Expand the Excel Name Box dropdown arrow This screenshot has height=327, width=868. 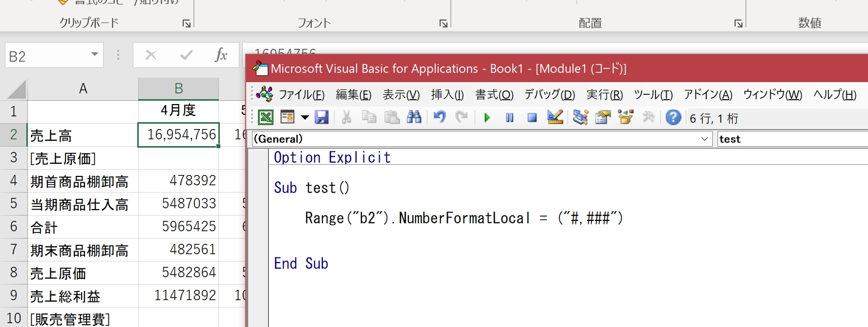(x=95, y=55)
